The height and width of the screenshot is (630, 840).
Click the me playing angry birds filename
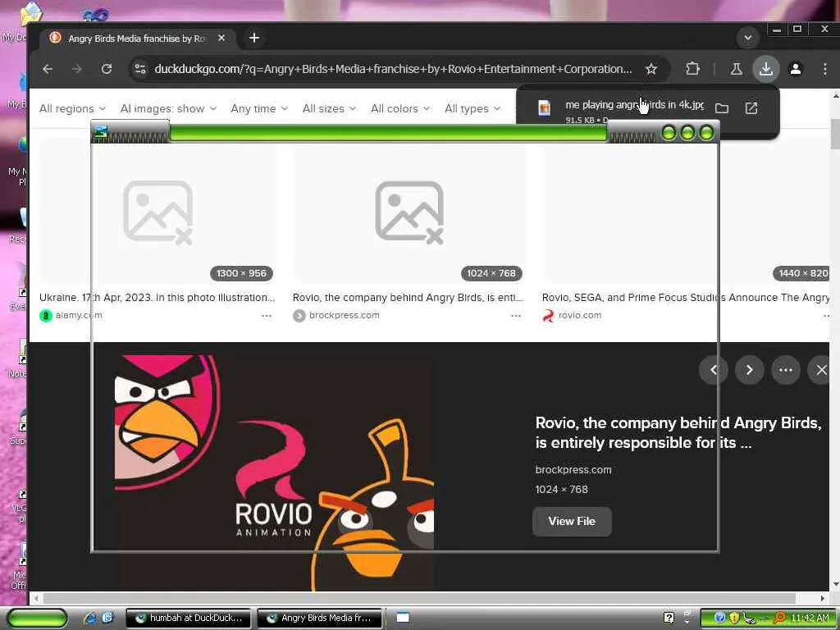[x=634, y=105]
